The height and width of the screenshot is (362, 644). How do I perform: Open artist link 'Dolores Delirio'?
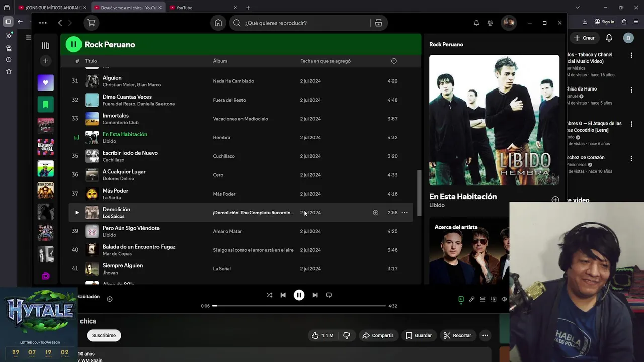118,179
